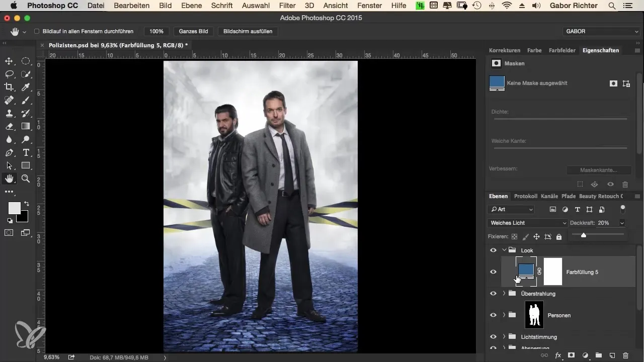Select the Eraser tool
Screen dimensions: 644x362
pos(9,126)
